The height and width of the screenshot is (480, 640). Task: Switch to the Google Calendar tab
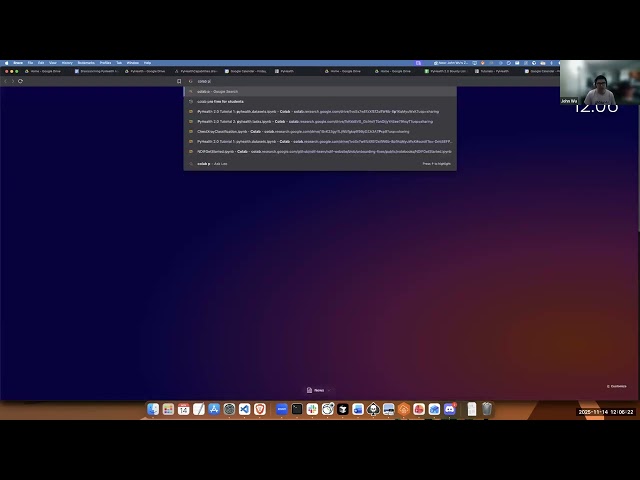[245, 71]
